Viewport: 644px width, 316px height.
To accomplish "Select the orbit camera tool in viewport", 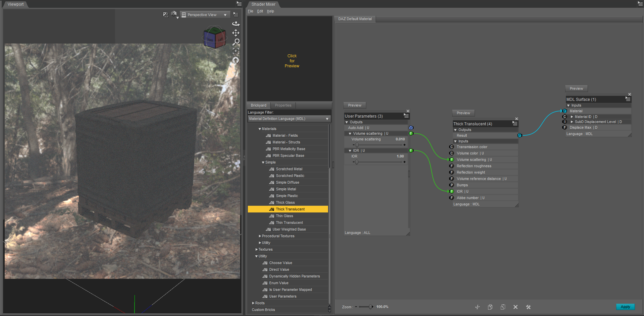I will [236, 24].
